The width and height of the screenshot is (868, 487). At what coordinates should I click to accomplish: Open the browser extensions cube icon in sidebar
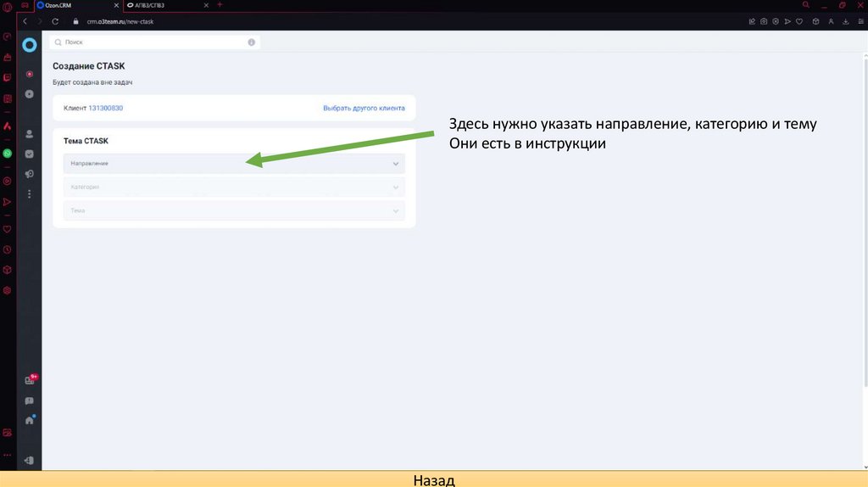coord(7,270)
